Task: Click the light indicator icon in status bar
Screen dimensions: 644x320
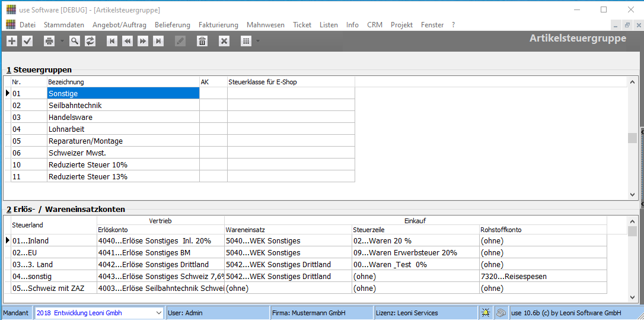Action: click(x=486, y=313)
